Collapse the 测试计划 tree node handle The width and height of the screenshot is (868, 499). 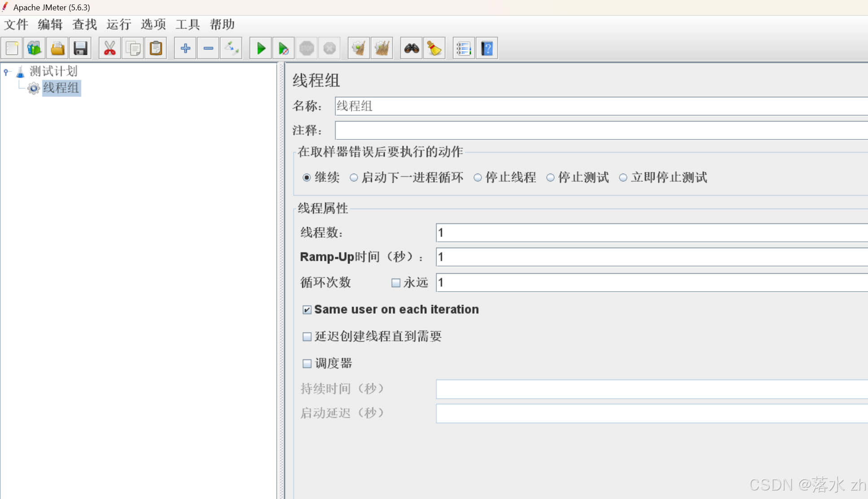point(6,71)
